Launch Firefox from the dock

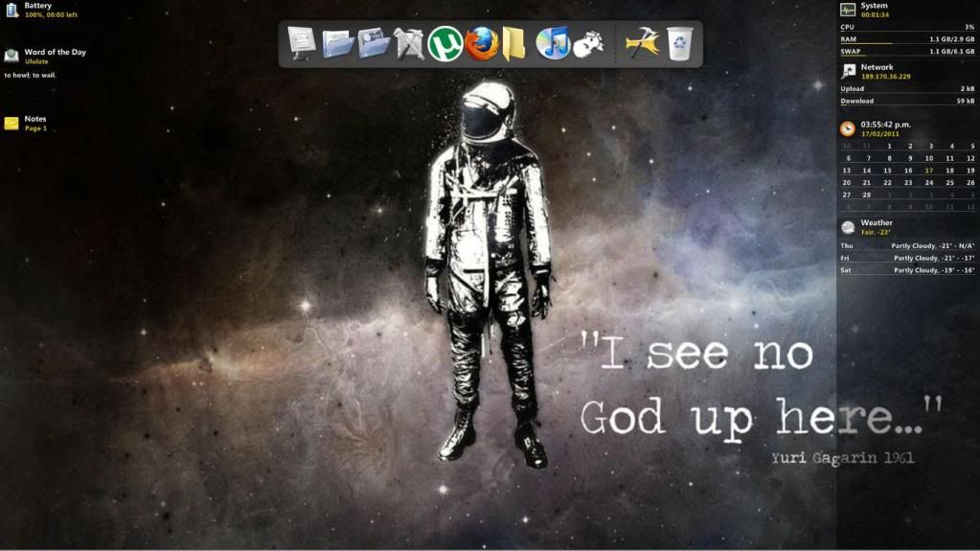[x=481, y=44]
